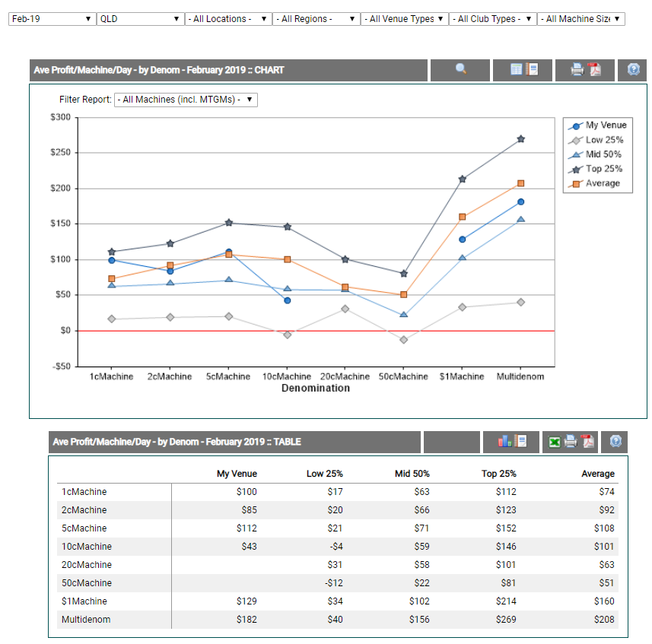
Task: Expand the All Venue Types dropdown
Action: coord(405,18)
